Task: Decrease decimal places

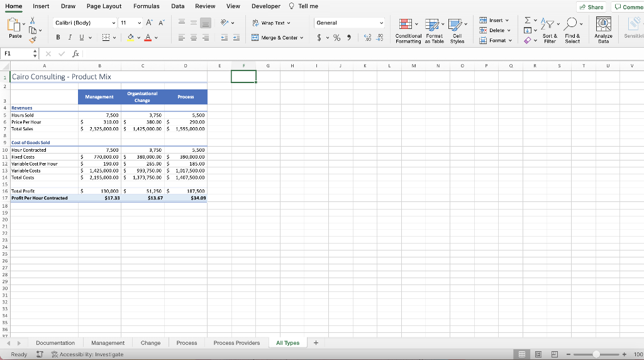Action: click(x=380, y=37)
